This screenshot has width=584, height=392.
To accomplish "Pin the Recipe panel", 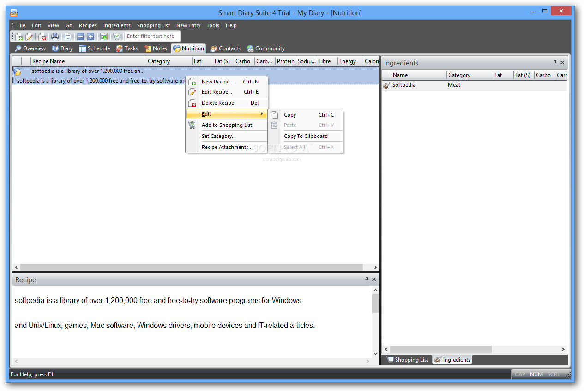I will pos(367,279).
